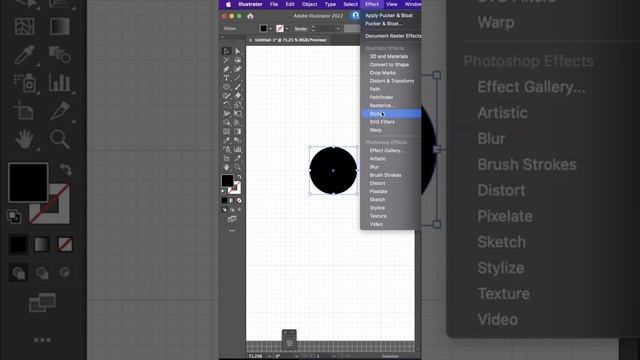Open the Change Screen Mode icon
Image resolution: width=640 pixels, height=360 pixels.
(232, 219)
